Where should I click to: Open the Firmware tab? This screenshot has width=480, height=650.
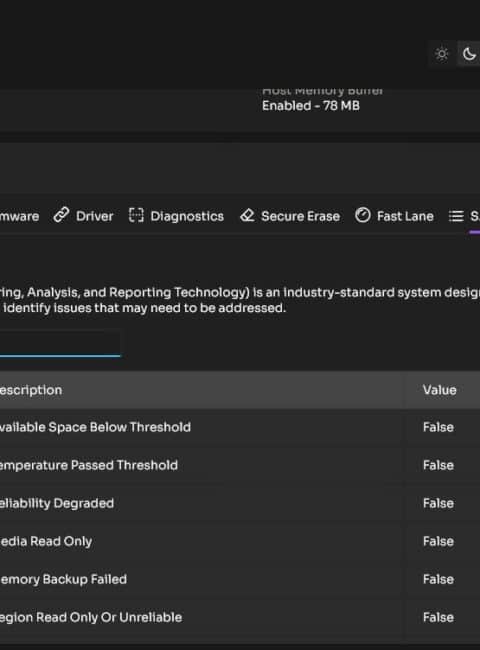[19, 216]
